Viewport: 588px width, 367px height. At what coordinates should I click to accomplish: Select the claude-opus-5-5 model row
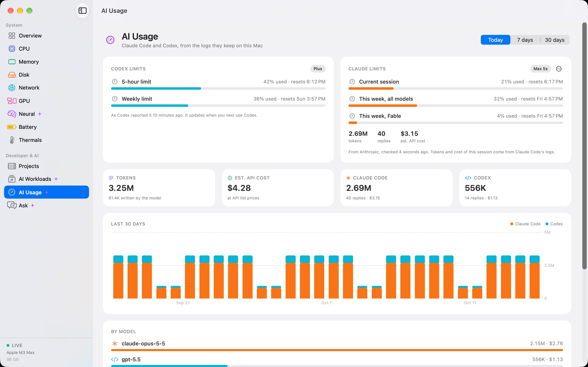click(337, 345)
